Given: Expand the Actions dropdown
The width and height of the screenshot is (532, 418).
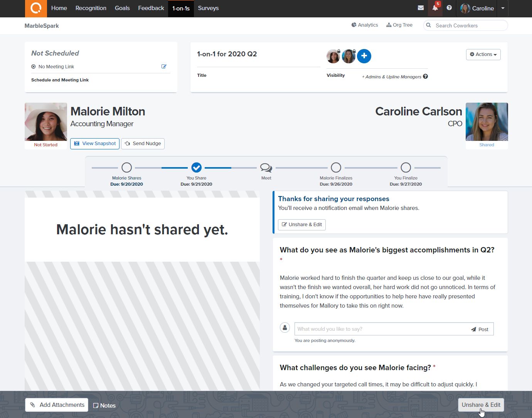Looking at the screenshot, I should tap(483, 54).
